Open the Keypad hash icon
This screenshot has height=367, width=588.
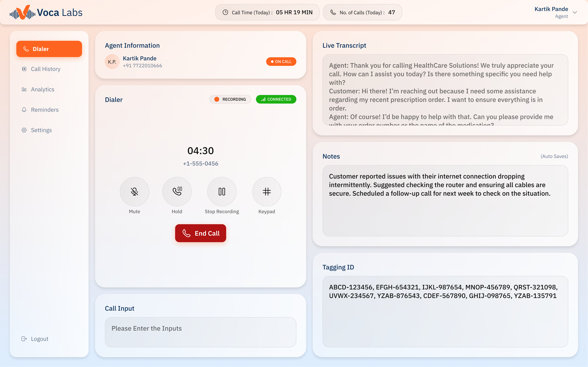267,191
